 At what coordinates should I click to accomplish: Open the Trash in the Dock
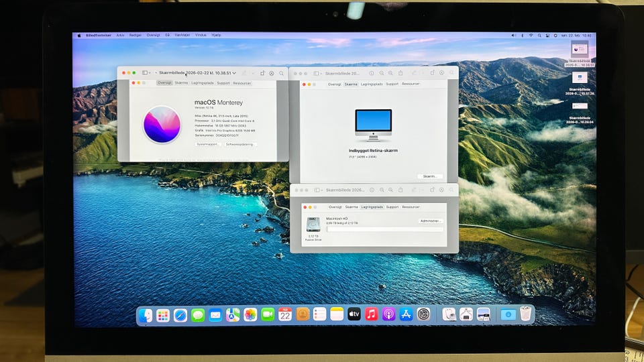point(526,314)
